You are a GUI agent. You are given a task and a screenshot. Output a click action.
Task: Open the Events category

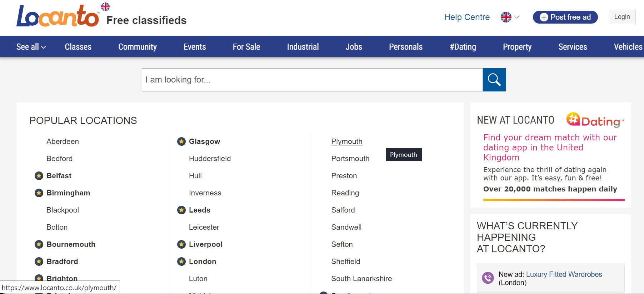pyautogui.click(x=195, y=47)
